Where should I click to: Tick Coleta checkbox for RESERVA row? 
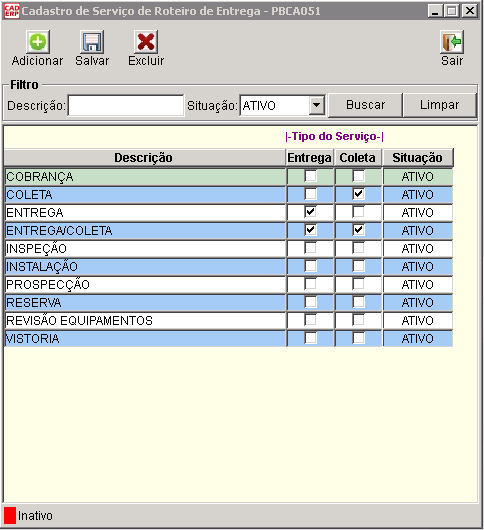(358, 302)
